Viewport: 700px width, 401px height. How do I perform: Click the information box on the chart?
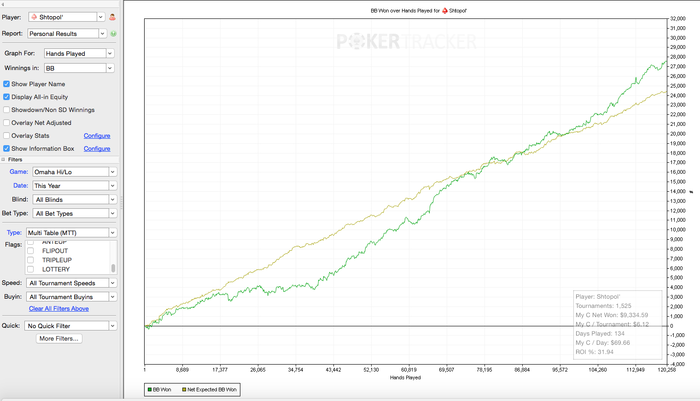point(617,324)
